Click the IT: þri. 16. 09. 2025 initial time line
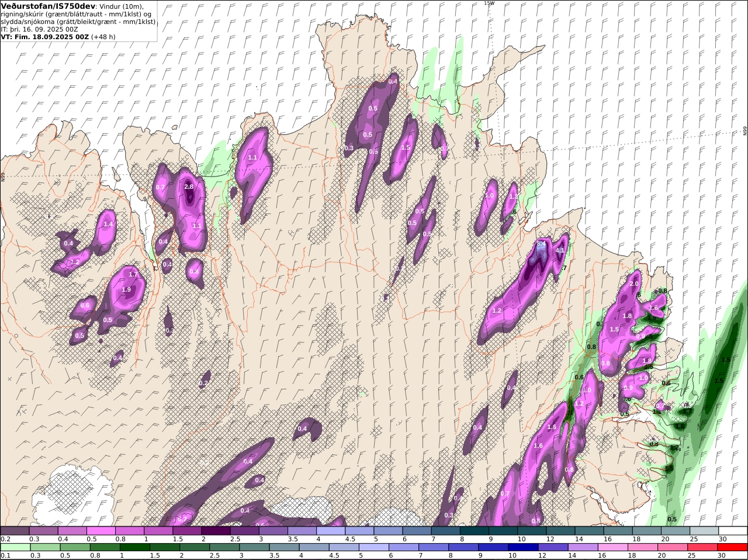The height and width of the screenshot is (560, 748). [x=40, y=29]
